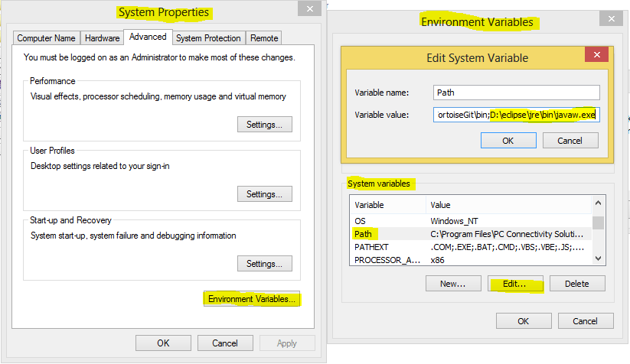Select the PROCESSOR_A... variable row

(471, 260)
